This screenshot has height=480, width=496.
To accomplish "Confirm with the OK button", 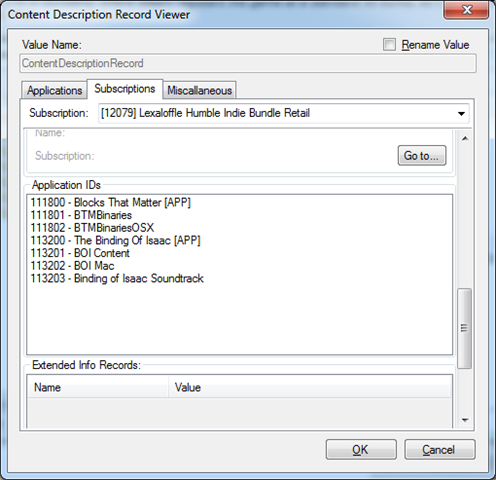I will 361,450.
